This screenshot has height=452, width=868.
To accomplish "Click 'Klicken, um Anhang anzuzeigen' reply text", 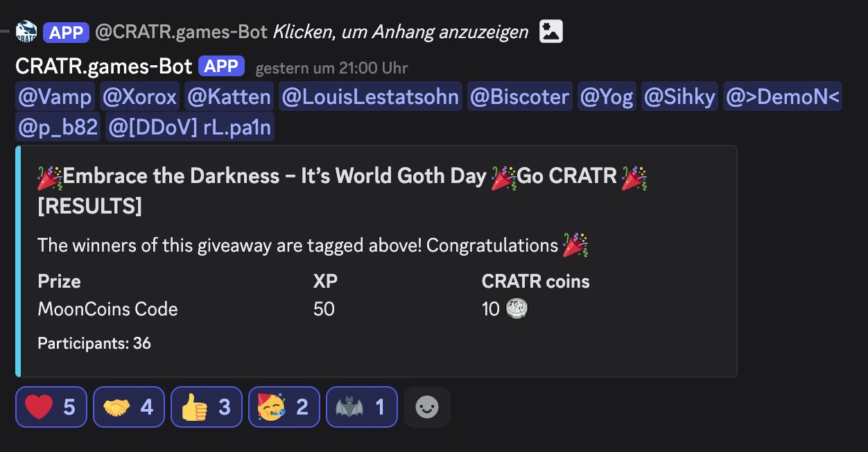I will tap(401, 32).
